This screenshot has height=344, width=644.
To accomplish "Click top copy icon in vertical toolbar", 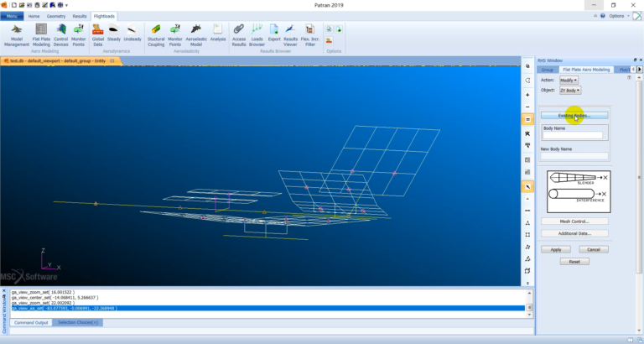I will 527,66.
